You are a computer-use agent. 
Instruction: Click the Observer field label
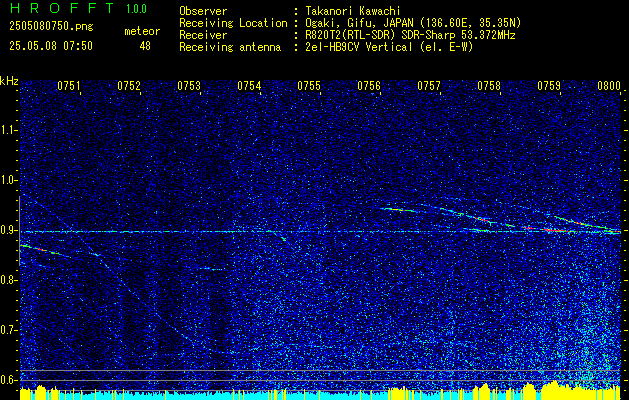[x=203, y=11]
